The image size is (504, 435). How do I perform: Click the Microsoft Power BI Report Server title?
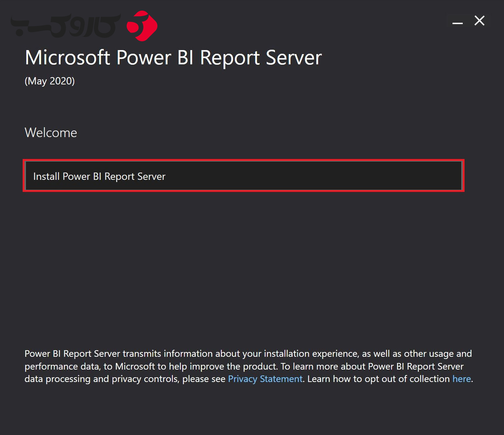pyautogui.click(x=173, y=57)
